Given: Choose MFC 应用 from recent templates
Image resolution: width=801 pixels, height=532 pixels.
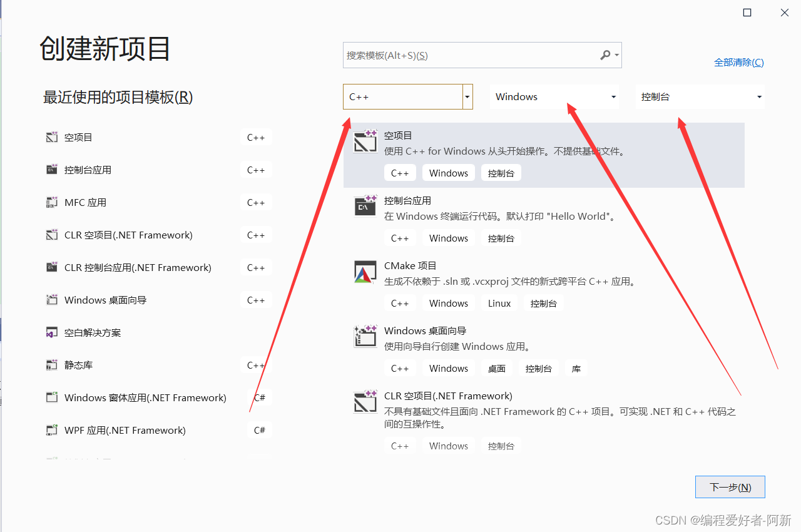Looking at the screenshot, I should [x=159, y=202].
